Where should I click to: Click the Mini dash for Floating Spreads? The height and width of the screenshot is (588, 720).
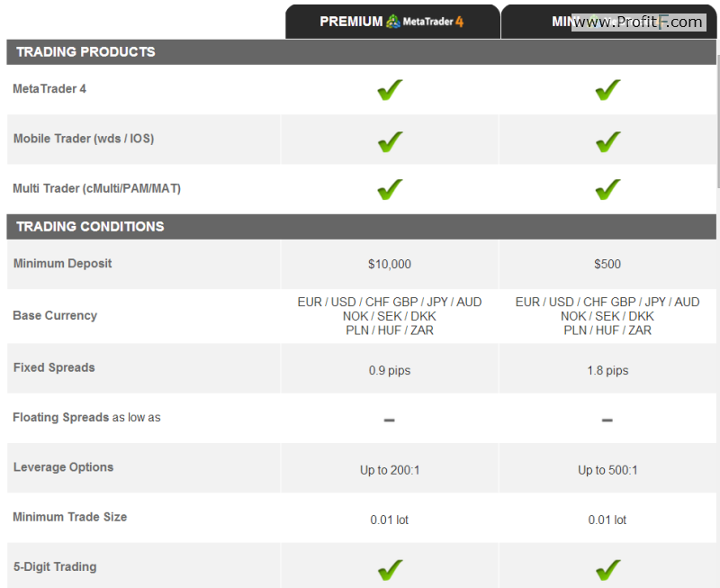[607, 420]
